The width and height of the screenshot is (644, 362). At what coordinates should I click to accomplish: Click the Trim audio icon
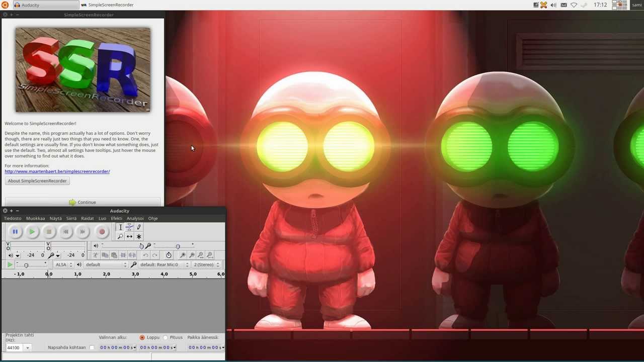pyautogui.click(x=123, y=255)
